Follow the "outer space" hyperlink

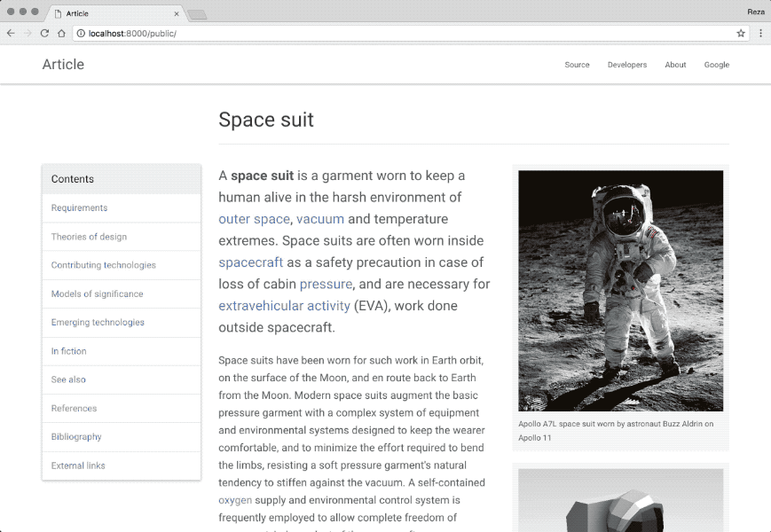(254, 219)
